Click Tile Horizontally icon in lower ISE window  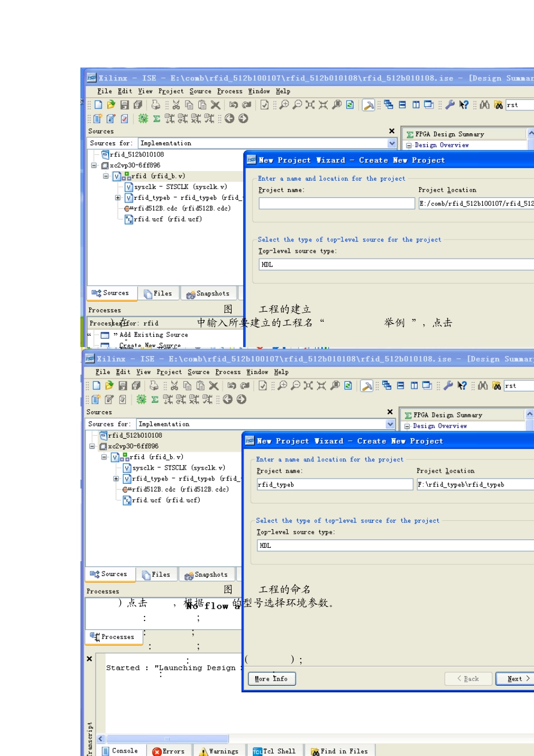click(x=401, y=386)
